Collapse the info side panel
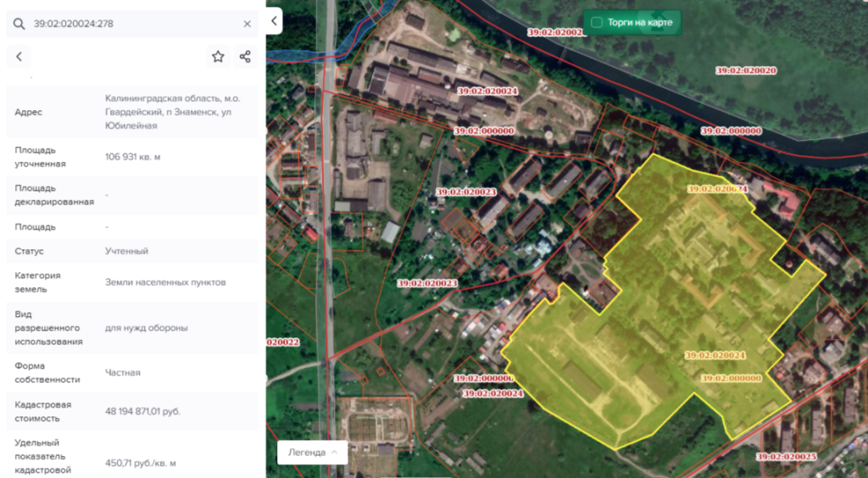Image resolution: width=868 pixels, height=478 pixels. (274, 22)
